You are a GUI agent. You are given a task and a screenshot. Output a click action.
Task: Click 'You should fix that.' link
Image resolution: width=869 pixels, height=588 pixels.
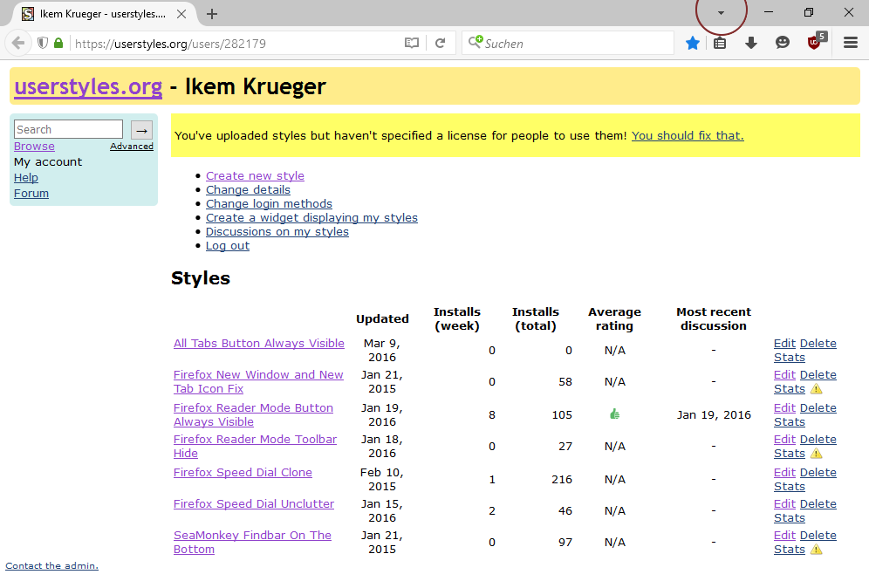coord(688,136)
